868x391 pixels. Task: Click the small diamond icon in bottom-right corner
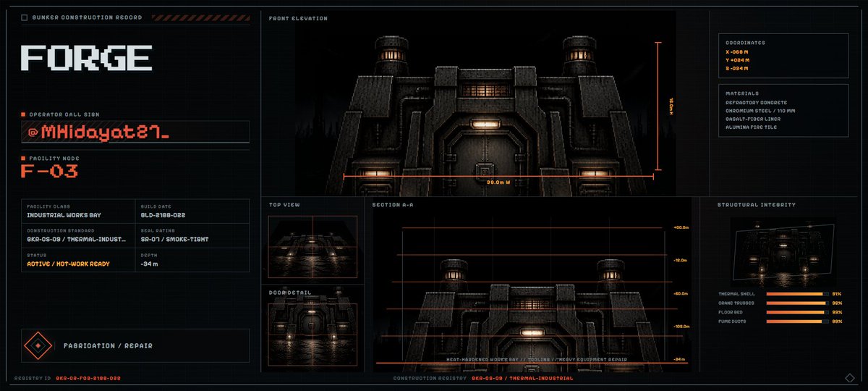849,378
